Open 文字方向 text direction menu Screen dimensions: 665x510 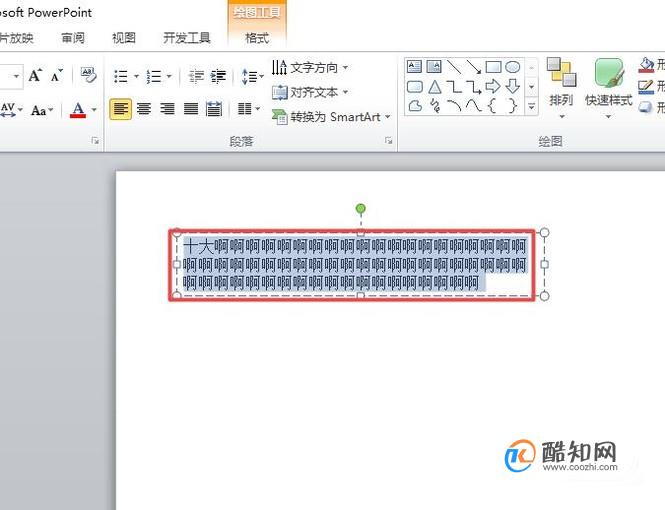pyautogui.click(x=310, y=67)
